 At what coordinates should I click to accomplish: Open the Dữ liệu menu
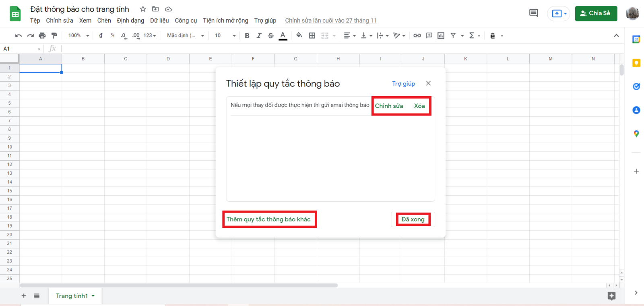(x=159, y=21)
